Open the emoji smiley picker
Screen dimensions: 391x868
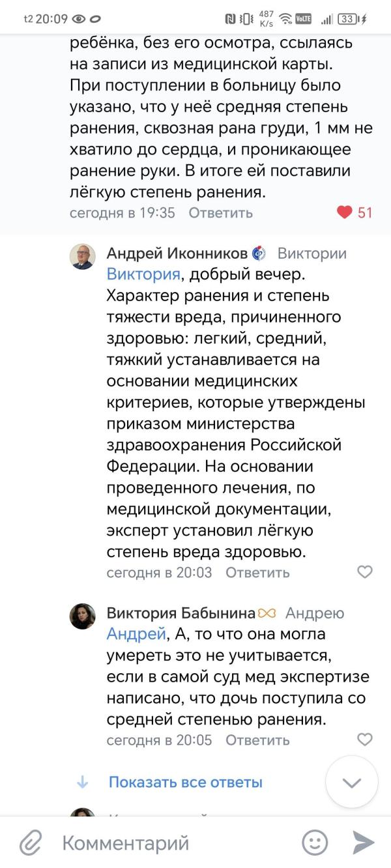315,843
